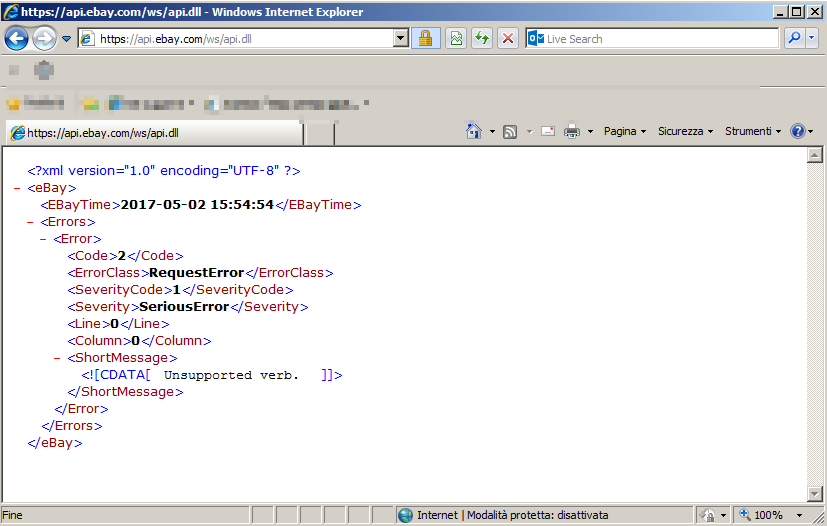Collapse the Errors XML node
The height and width of the screenshot is (526, 827).
[x=30, y=222]
